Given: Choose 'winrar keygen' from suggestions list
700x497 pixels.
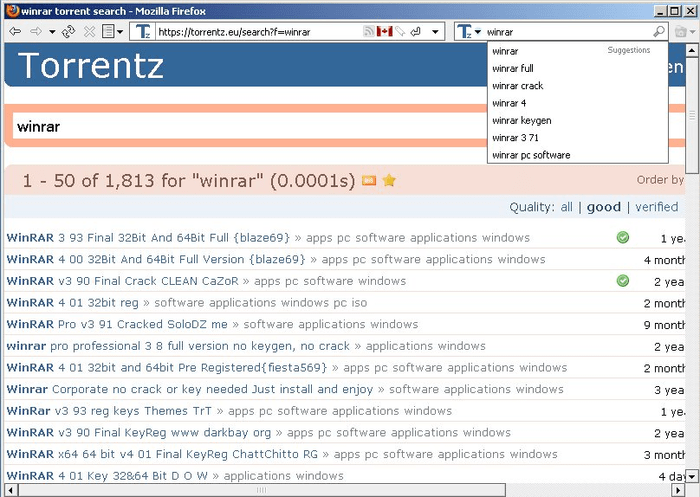Looking at the screenshot, I should (521, 121).
